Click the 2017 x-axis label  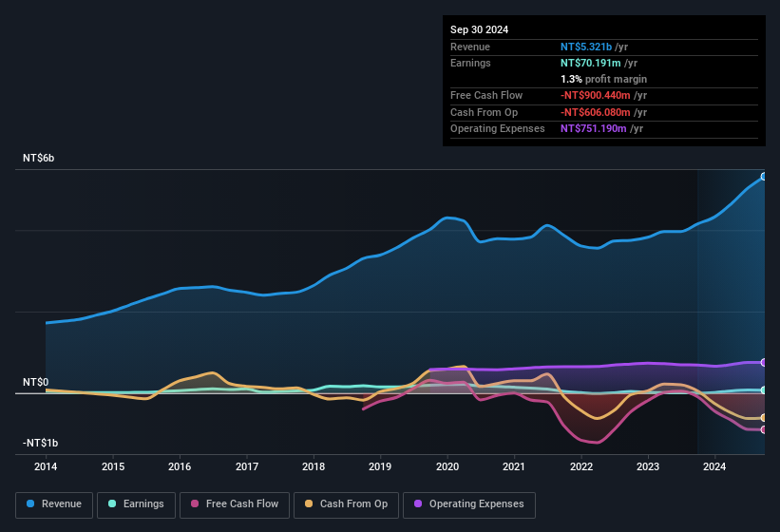point(247,466)
